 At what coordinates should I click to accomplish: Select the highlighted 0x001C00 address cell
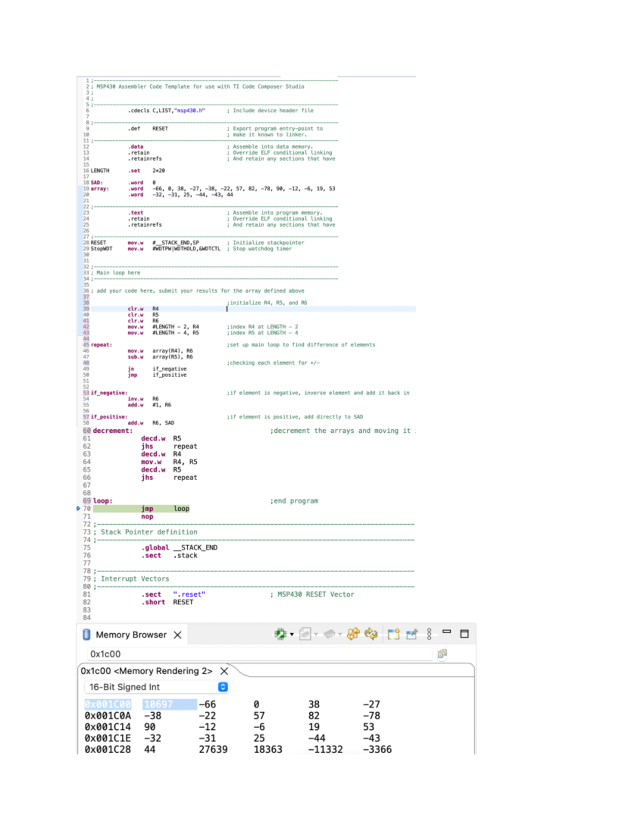tap(107, 704)
